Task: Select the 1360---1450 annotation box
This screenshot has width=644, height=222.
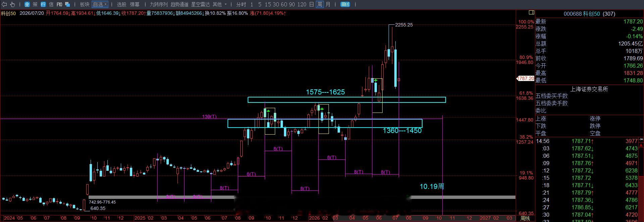Action: 325,123
